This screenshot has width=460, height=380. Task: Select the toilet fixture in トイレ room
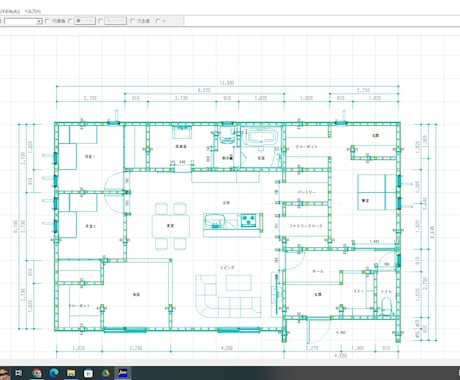point(387,306)
